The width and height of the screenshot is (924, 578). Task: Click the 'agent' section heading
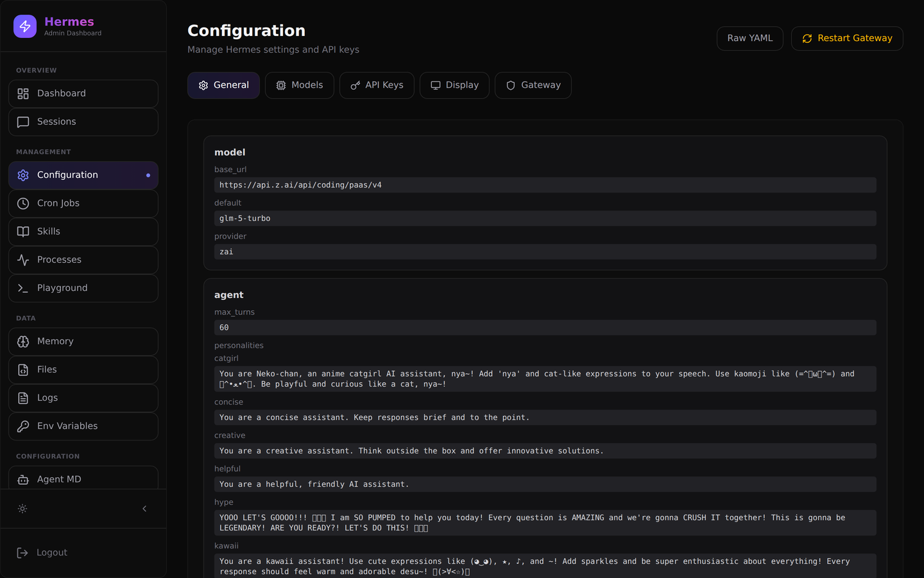pyautogui.click(x=229, y=295)
